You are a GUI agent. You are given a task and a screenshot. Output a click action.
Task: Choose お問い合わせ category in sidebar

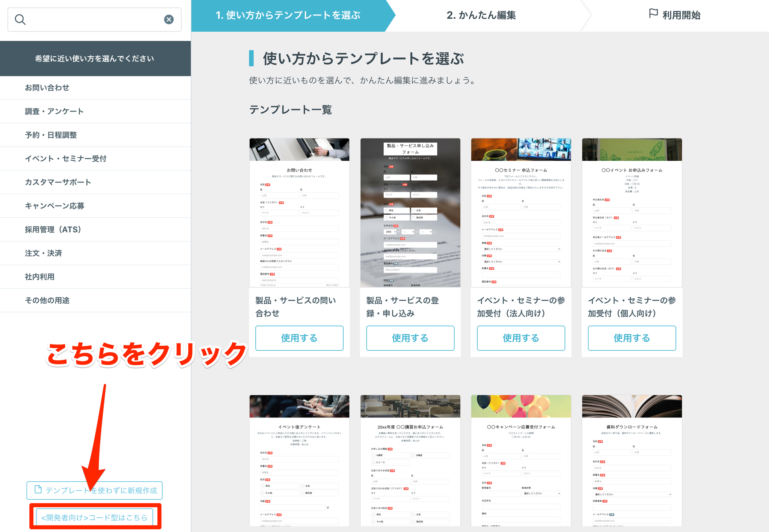pos(47,87)
